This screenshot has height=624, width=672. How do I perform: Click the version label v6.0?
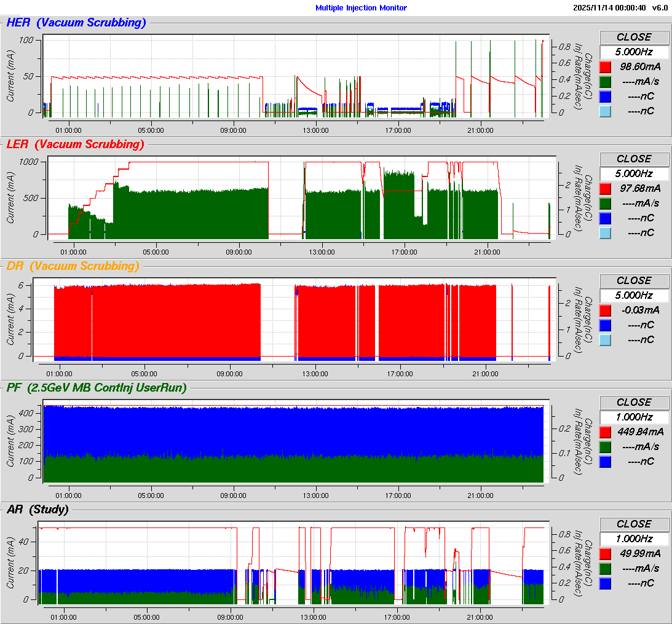660,8
